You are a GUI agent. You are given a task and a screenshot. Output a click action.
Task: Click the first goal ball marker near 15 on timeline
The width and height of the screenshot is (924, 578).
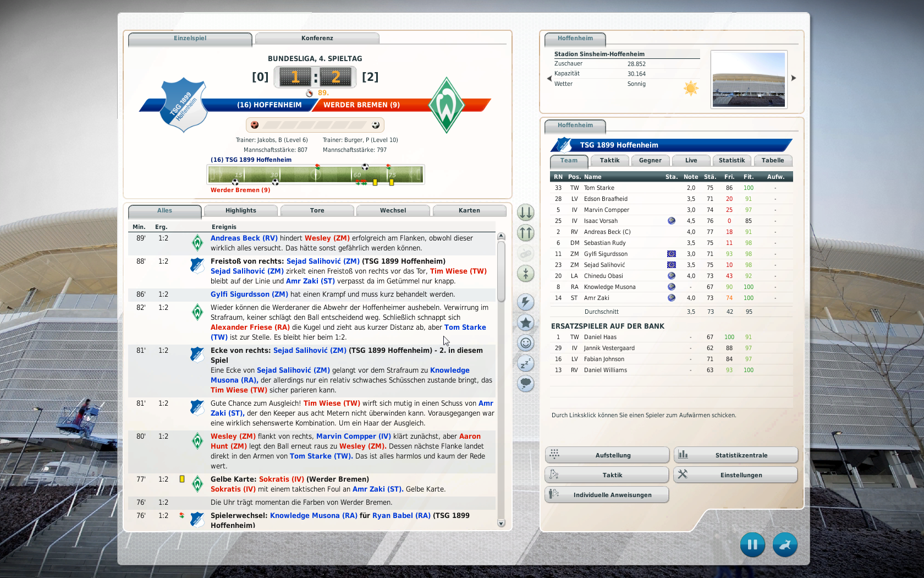click(235, 182)
